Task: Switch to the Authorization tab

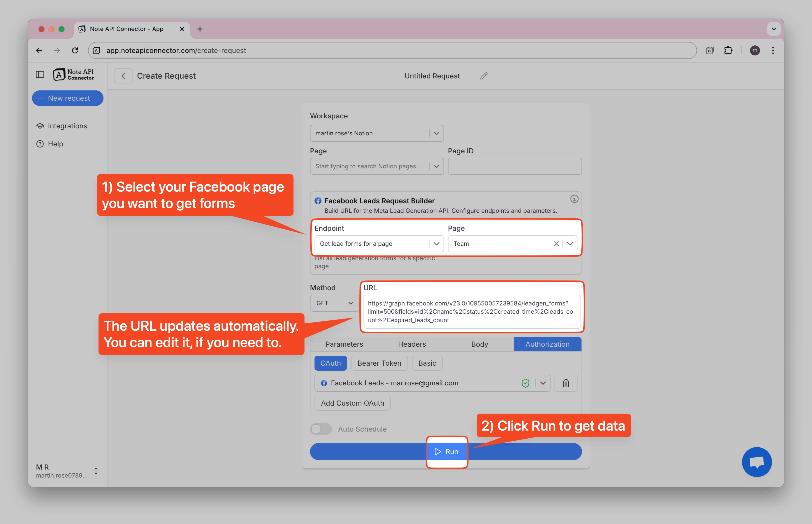Action: 547,344
